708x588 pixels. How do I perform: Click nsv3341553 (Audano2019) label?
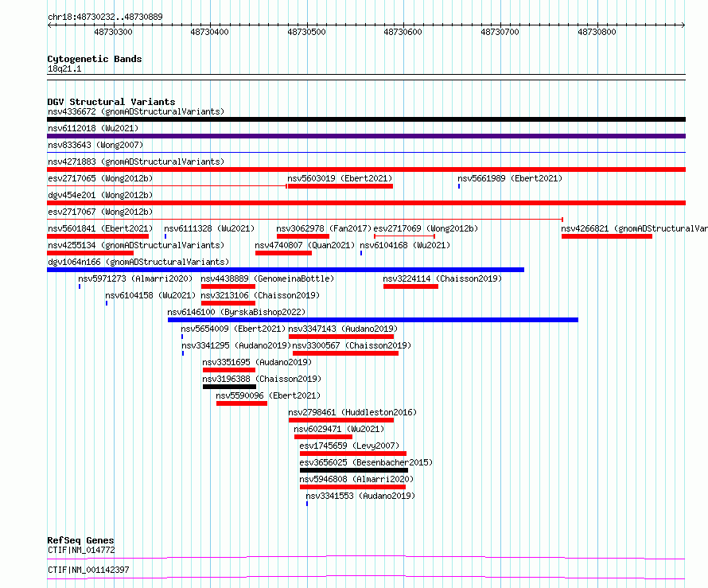[x=360, y=496]
